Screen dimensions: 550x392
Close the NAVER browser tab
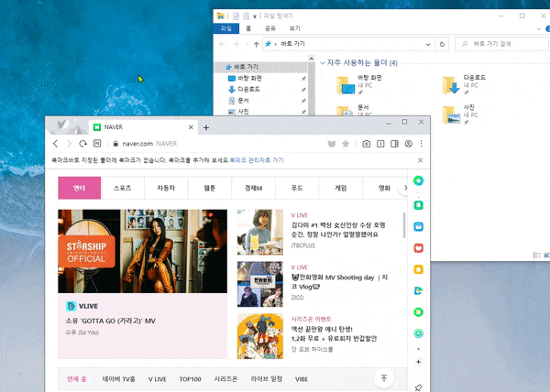191,127
